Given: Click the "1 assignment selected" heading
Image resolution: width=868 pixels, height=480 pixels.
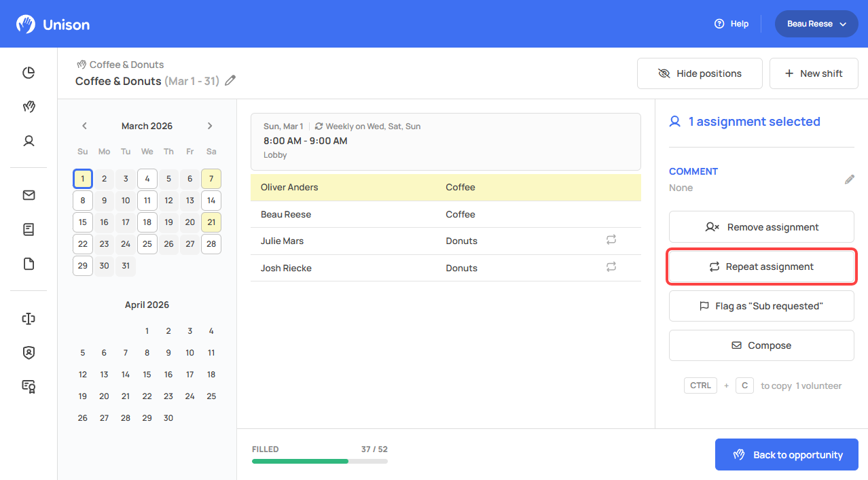Looking at the screenshot, I should (x=754, y=122).
